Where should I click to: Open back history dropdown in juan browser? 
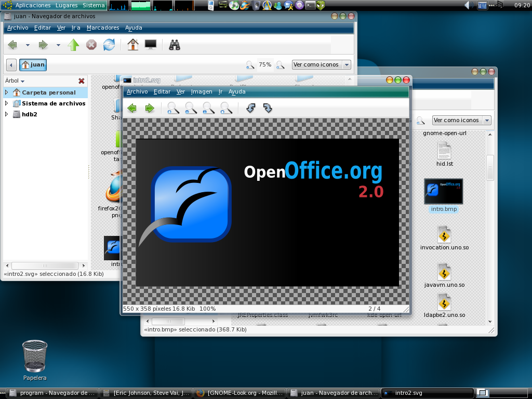click(x=28, y=45)
